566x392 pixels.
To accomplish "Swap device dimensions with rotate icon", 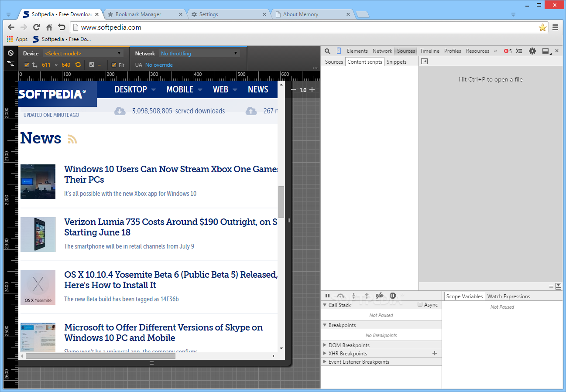I will pyautogui.click(x=78, y=65).
